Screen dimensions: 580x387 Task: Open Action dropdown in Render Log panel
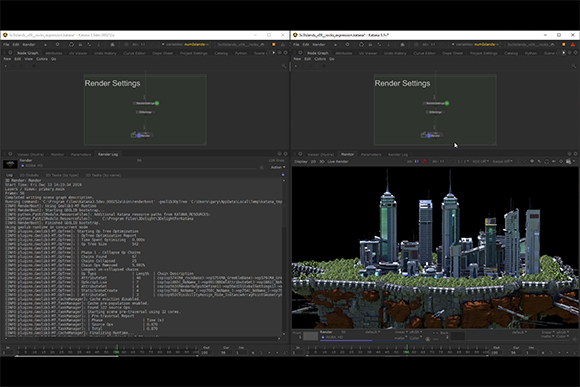pyautogui.click(x=278, y=168)
